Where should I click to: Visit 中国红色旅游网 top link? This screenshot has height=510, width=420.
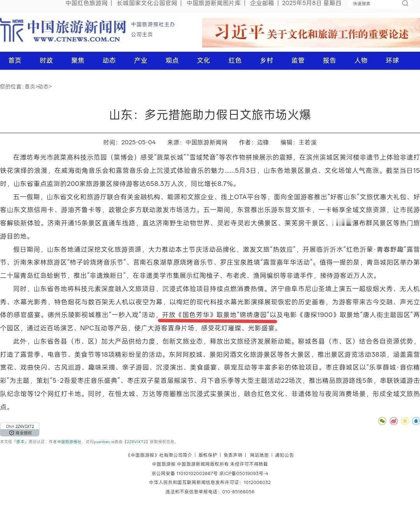pos(86,3)
